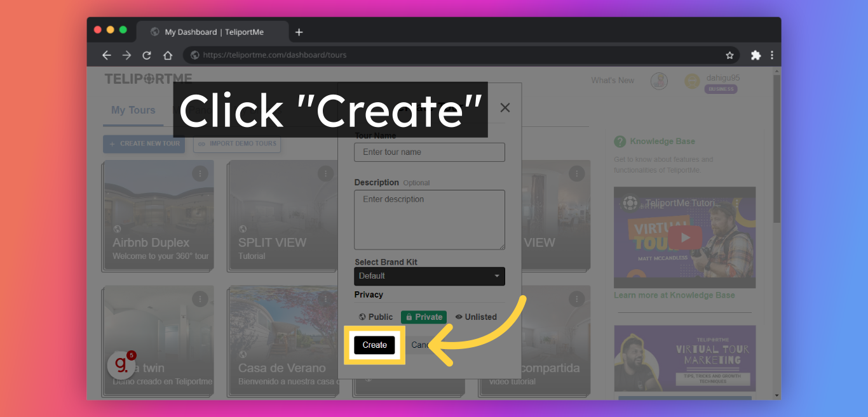Select the Unlisted privacy option
The height and width of the screenshot is (417, 868).
tap(477, 317)
